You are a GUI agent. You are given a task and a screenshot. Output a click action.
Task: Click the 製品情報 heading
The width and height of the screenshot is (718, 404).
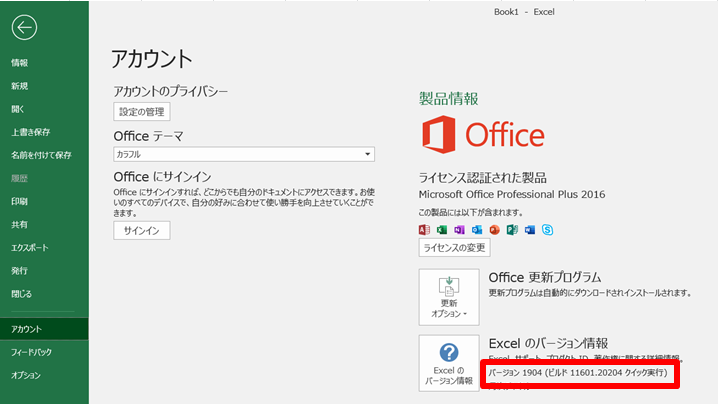click(448, 98)
